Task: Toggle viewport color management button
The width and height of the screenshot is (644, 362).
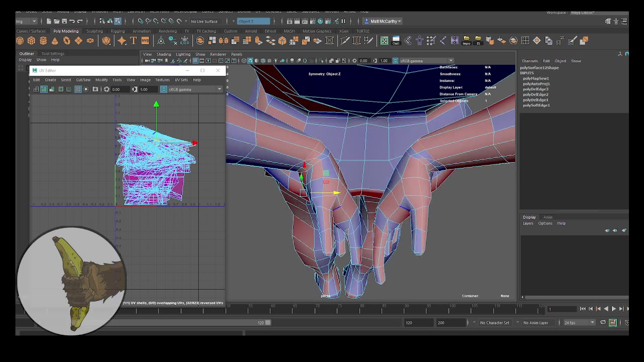Action: (x=395, y=61)
